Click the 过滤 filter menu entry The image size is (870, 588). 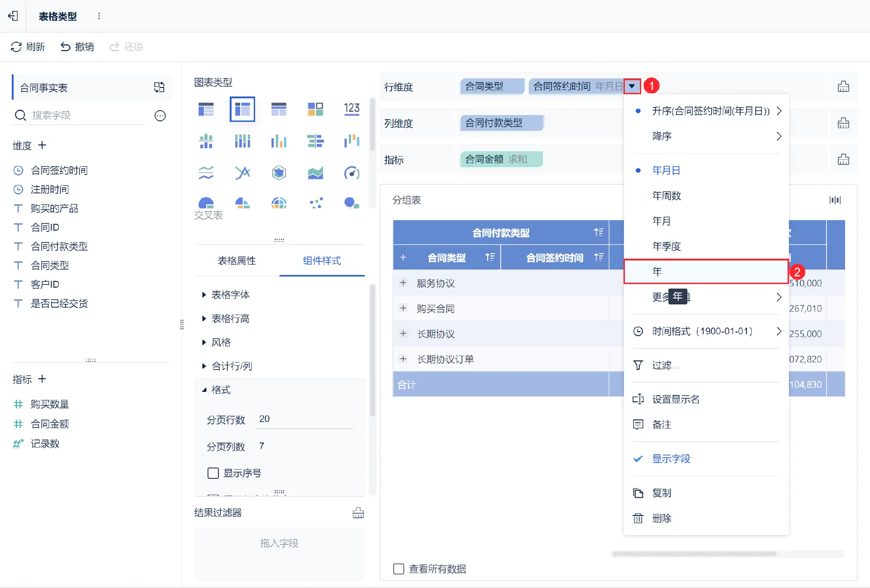coord(706,365)
